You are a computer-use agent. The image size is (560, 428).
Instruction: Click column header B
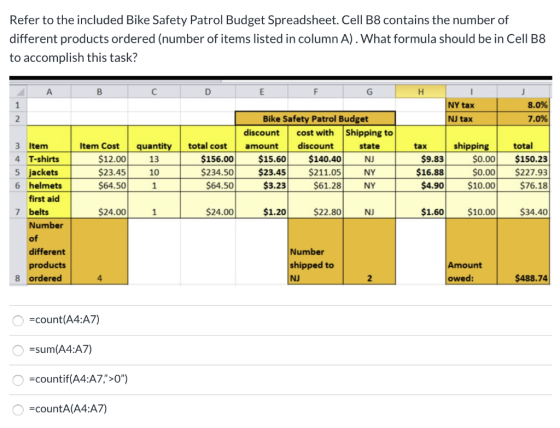tap(99, 91)
